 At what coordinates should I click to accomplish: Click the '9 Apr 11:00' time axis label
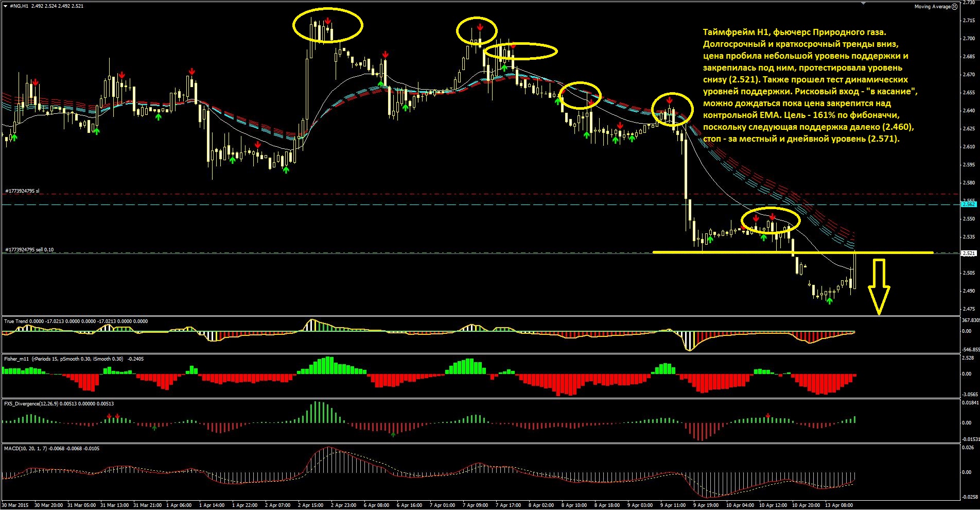tap(673, 505)
